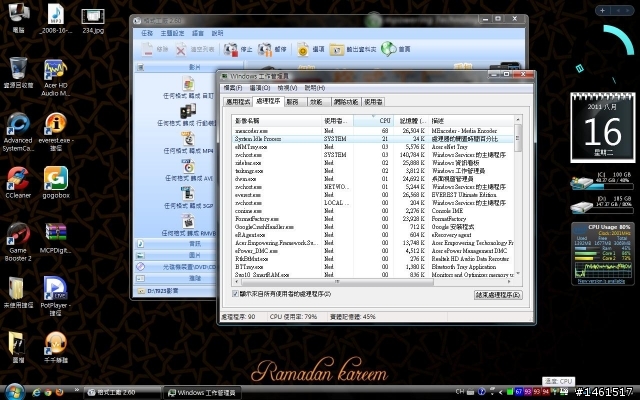Click the Remove icon in Format Factory toolbar
The width and height of the screenshot is (640, 400).
tap(148, 49)
